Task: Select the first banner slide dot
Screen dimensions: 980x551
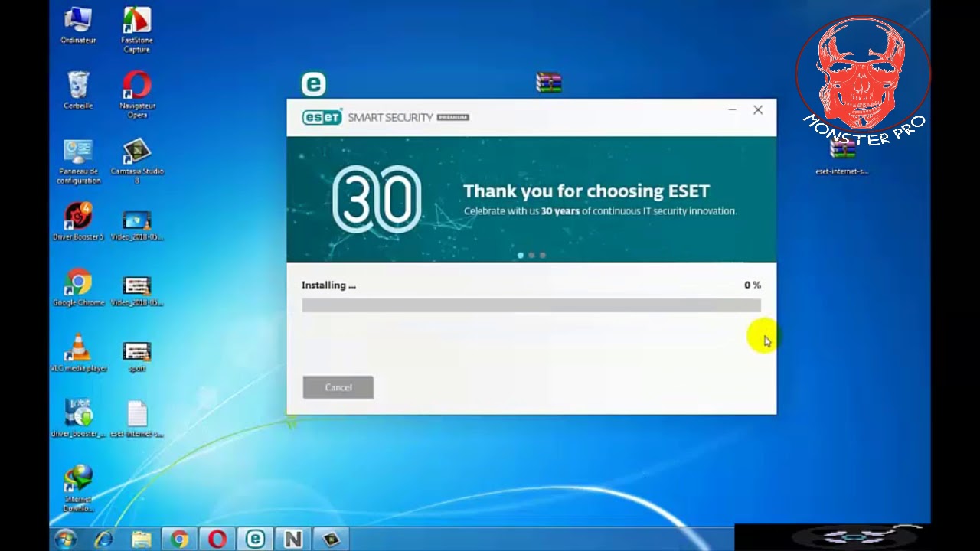Action: tap(521, 255)
